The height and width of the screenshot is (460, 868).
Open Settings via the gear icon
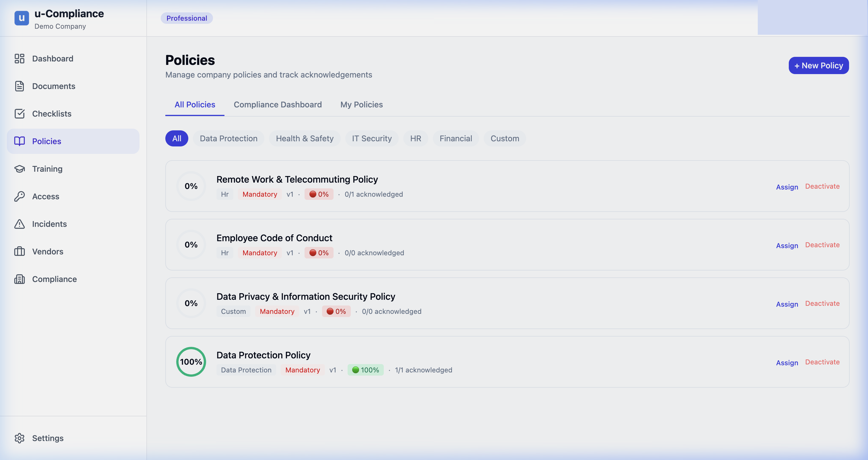[x=20, y=438]
